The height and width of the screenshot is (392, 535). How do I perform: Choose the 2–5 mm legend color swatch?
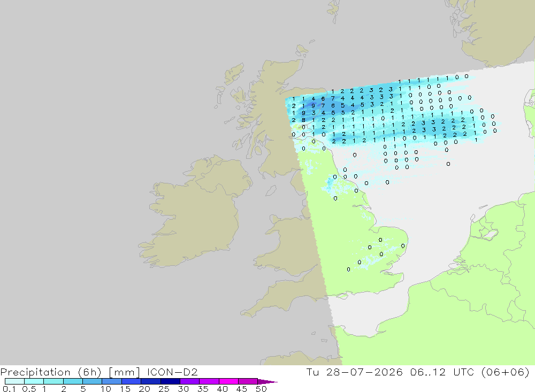point(73,381)
